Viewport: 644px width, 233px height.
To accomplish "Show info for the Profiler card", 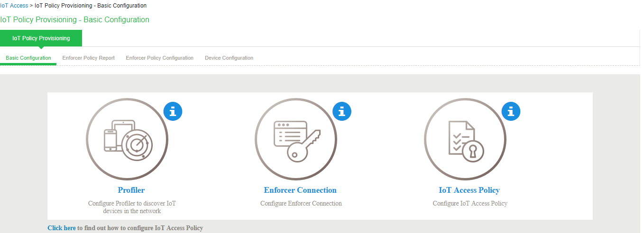I will 173,111.
